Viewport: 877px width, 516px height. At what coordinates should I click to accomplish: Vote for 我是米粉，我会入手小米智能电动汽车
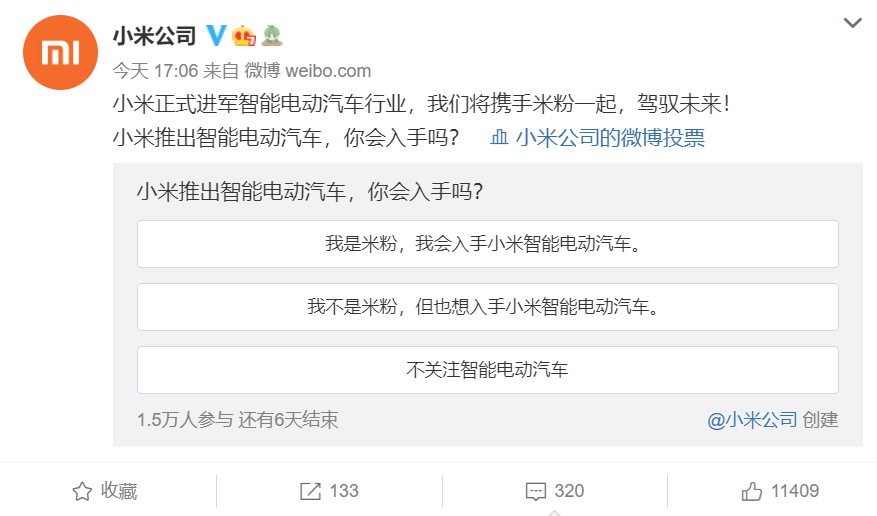point(487,244)
